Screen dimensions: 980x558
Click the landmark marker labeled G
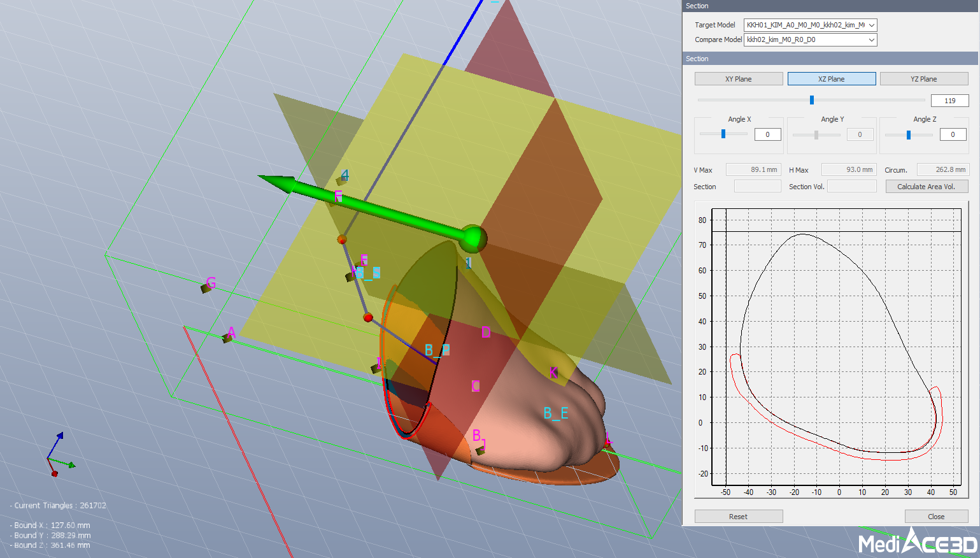pos(206,288)
